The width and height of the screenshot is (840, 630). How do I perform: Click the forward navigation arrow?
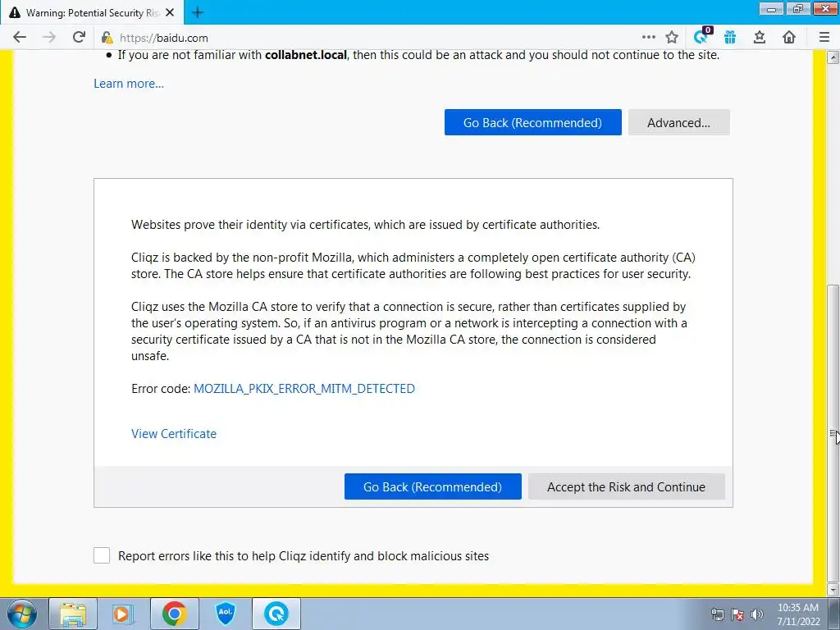point(48,37)
